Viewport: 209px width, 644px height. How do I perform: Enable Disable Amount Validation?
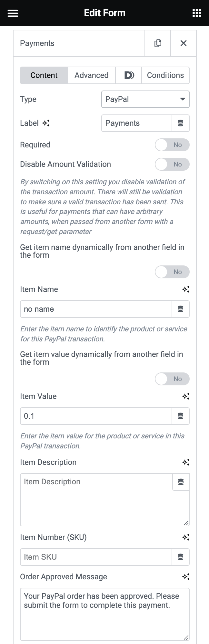pyautogui.click(x=172, y=164)
